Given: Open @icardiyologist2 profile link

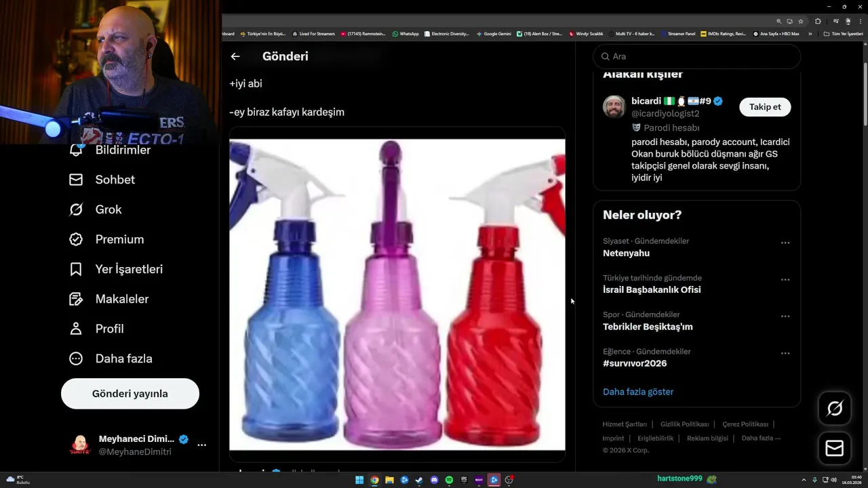Looking at the screenshot, I should point(665,114).
